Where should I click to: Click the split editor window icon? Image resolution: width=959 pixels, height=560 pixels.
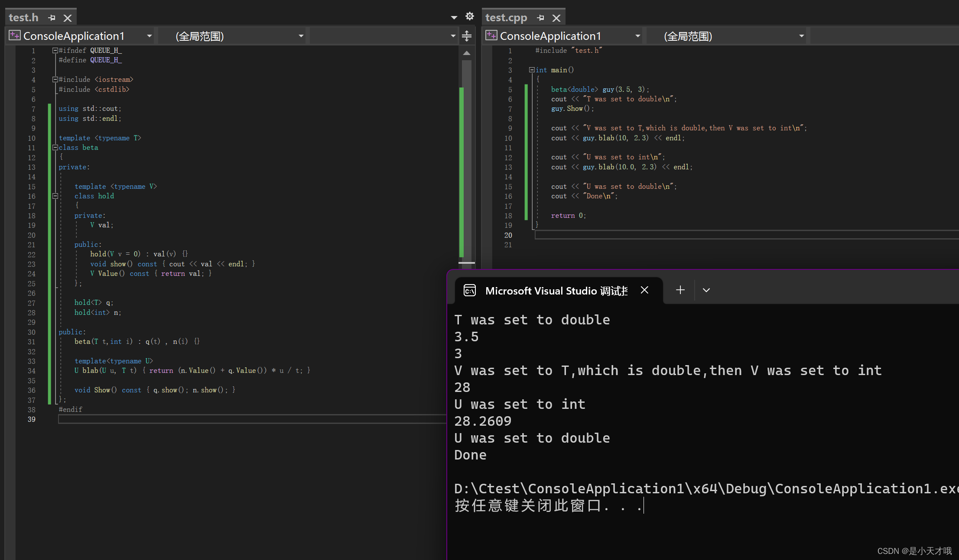467,36
